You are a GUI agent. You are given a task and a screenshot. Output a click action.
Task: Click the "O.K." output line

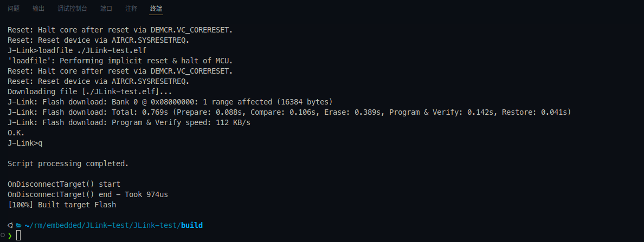point(16,133)
